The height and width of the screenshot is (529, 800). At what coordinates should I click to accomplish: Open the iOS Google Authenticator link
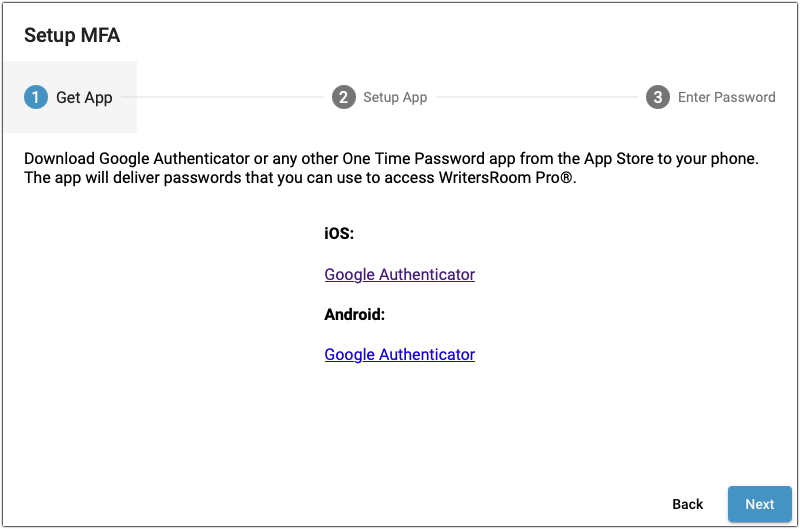tap(399, 274)
